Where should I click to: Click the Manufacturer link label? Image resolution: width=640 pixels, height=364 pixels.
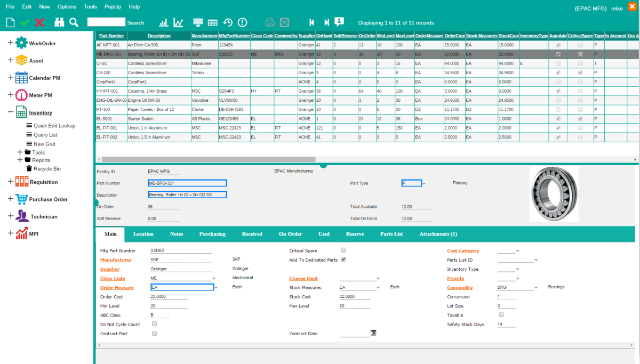pos(116,260)
